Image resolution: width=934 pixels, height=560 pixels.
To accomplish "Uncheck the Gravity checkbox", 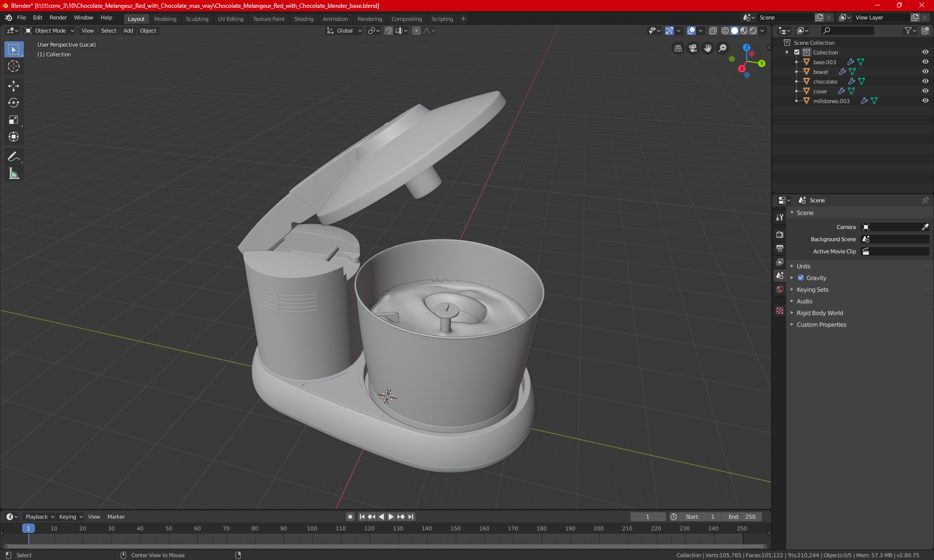I will [x=801, y=278].
